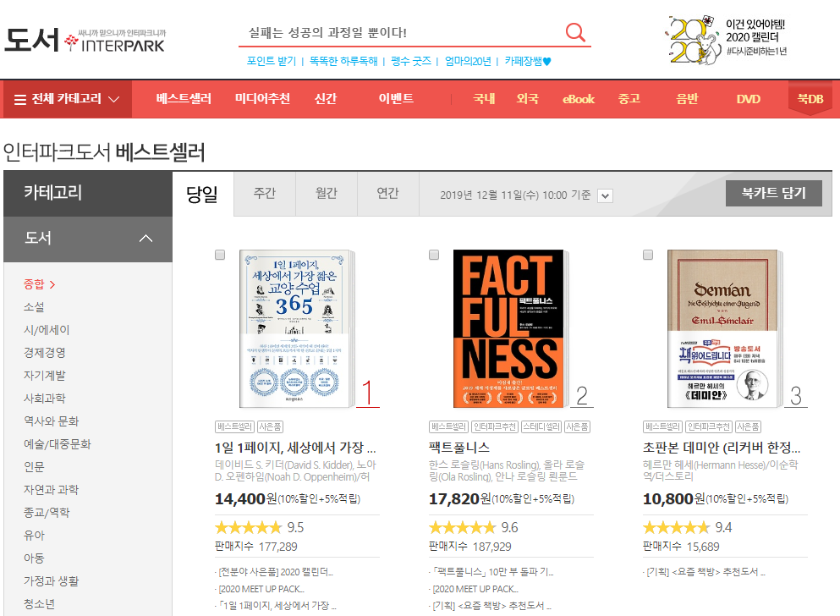Select the 인문 category
Viewport: 840px width, 616px height.
click(x=34, y=467)
